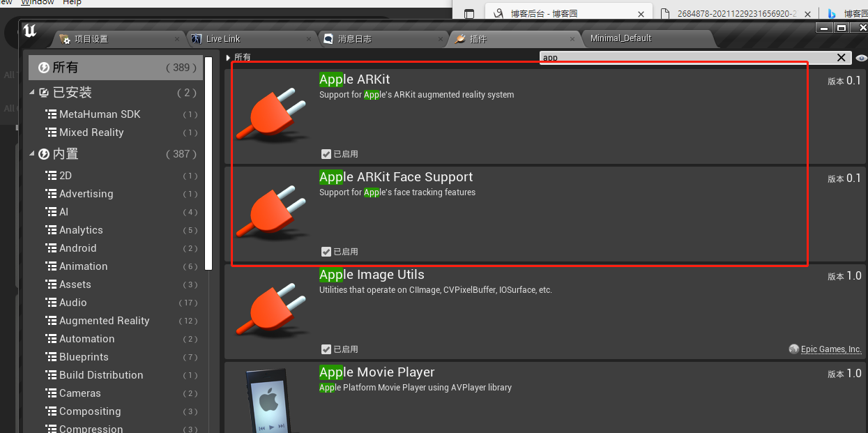Open the 2684878-20211229 browser tab
Image resolution: width=868 pixels, height=433 pixels.
click(x=736, y=13)
